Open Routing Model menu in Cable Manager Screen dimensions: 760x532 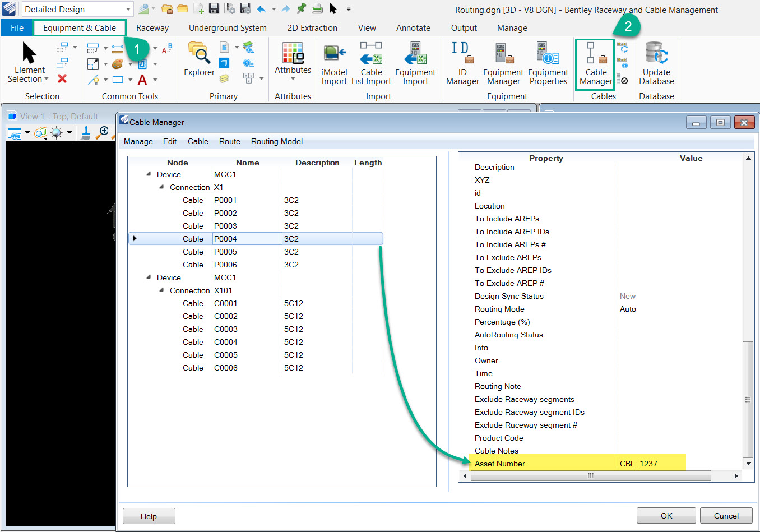pos(277,141)
